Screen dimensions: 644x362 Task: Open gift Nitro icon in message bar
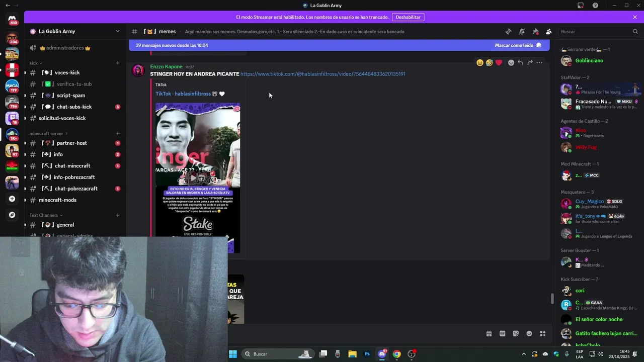coord(489,333)
